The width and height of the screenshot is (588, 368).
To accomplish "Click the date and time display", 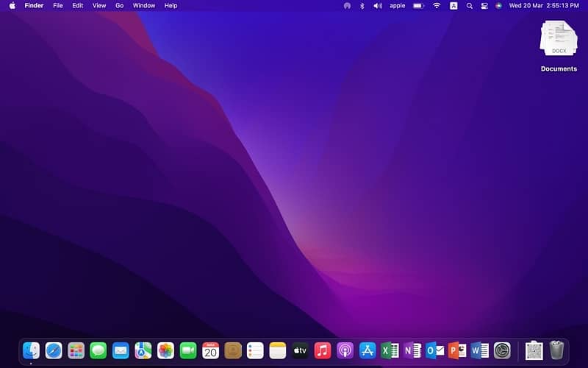I will click(544, 5).
